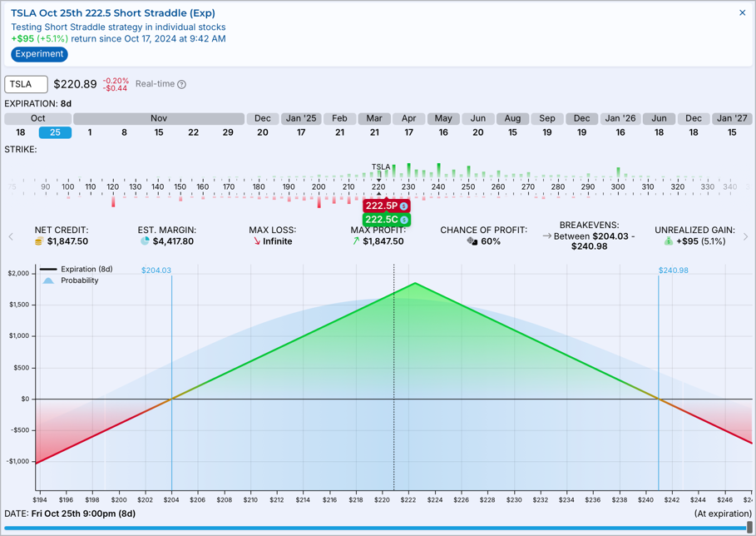
Task: Choose the May 16 expiration date
Action: [443, 132]
